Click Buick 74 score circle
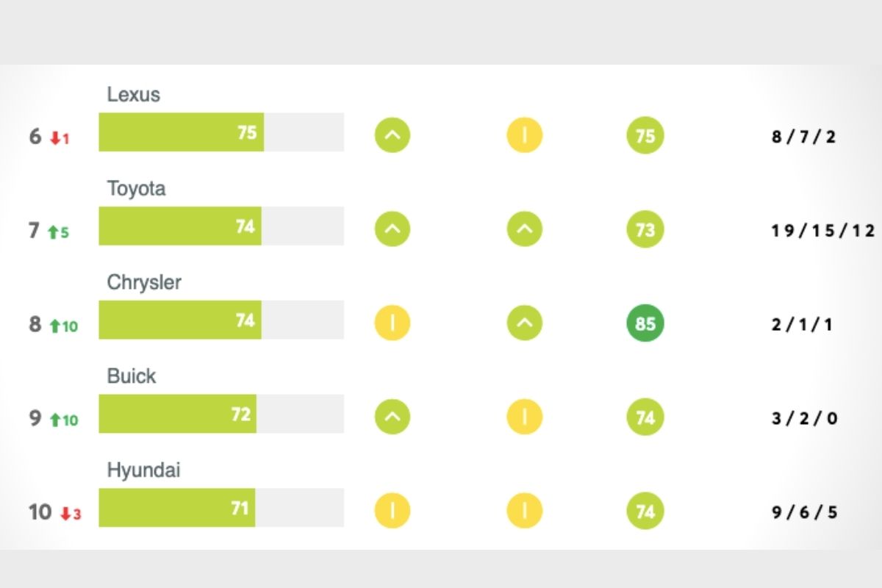 pos(645,417)
